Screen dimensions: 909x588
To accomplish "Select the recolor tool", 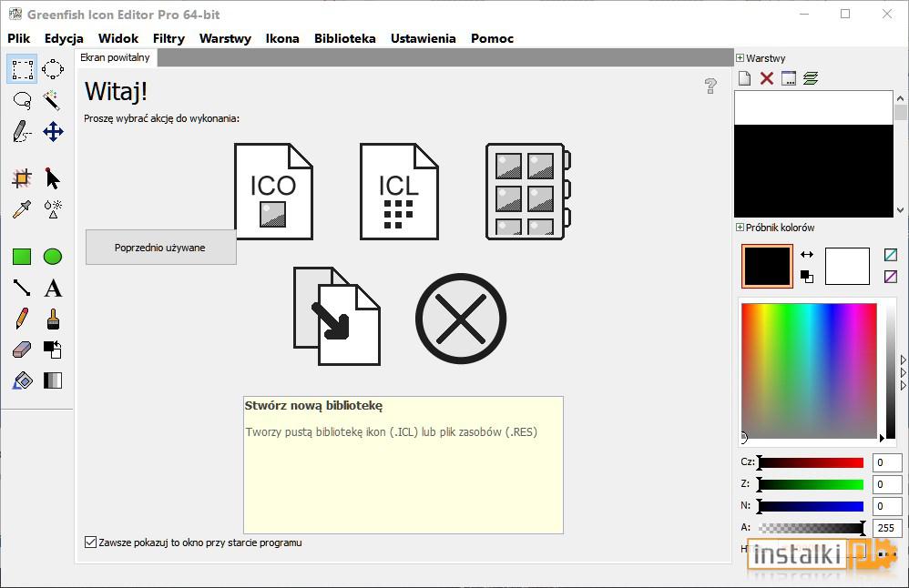I will coord(53,350).
